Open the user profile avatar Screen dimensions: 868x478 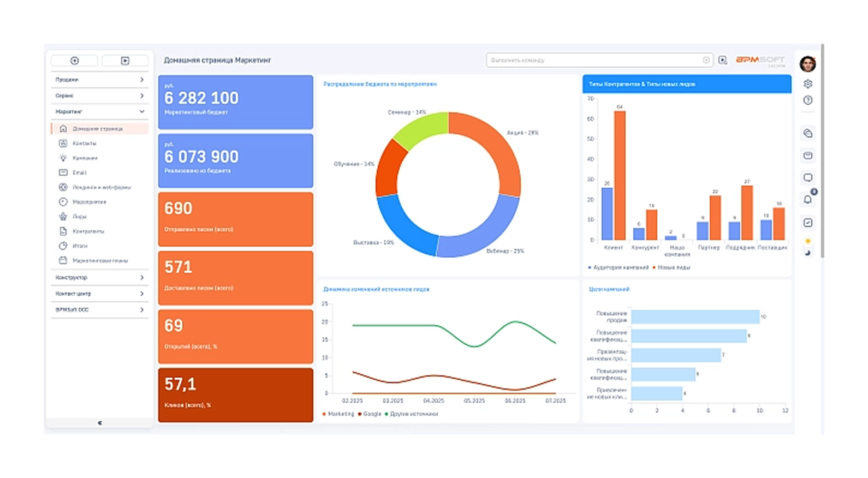808,64
